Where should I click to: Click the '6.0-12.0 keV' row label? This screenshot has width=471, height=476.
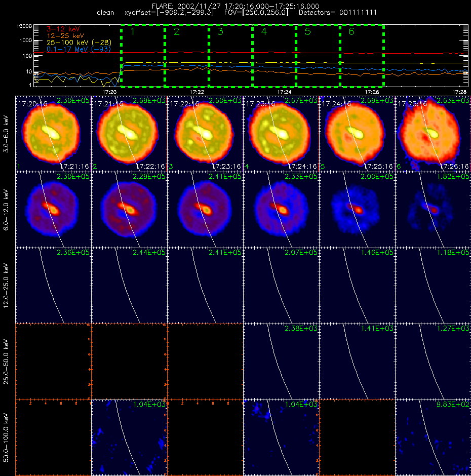(x=6, y=210)
